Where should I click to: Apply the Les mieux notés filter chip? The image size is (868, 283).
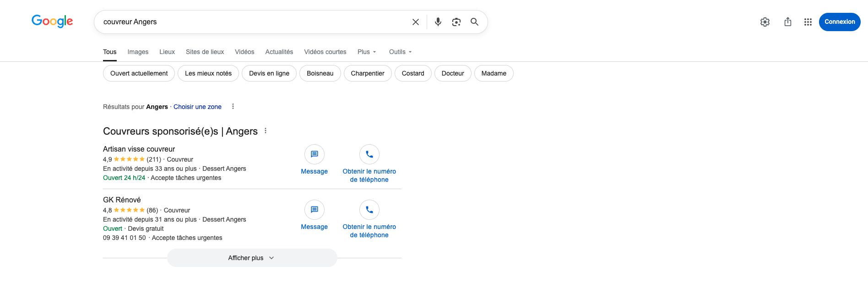pyautogui.click(x=208, y=73)
